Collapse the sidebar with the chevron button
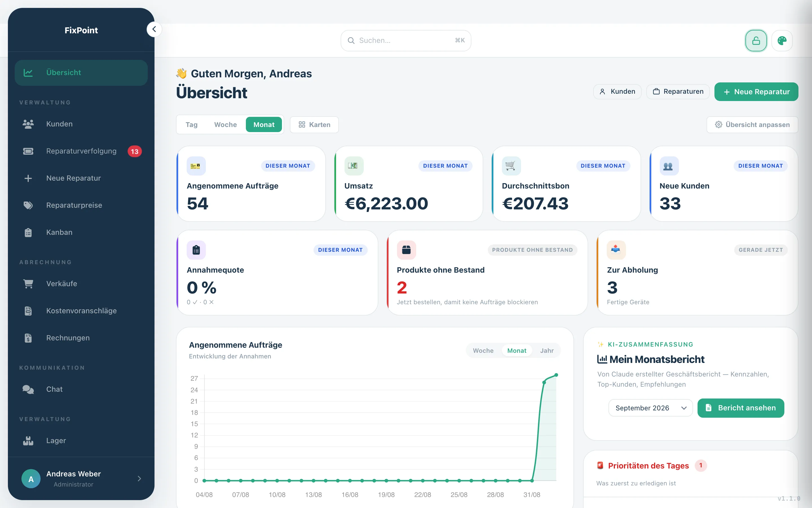The width and height of the screenshot is (812, 508). pos(154,30)
